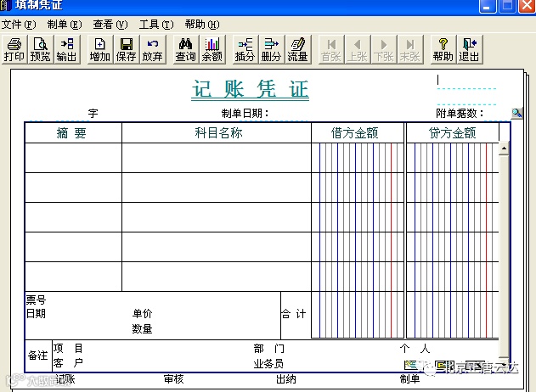
Task: Open 预览 print preview
Action: point(40,49)
